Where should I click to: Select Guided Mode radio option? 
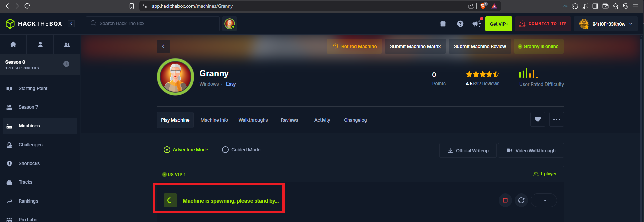pyautogui.click(x=241, y=150)
